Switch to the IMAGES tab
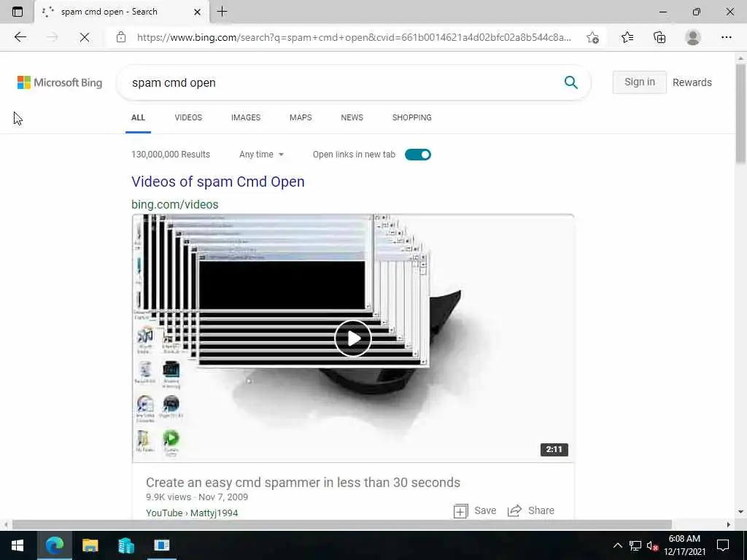The image size is (747, 560). point(246,117)
